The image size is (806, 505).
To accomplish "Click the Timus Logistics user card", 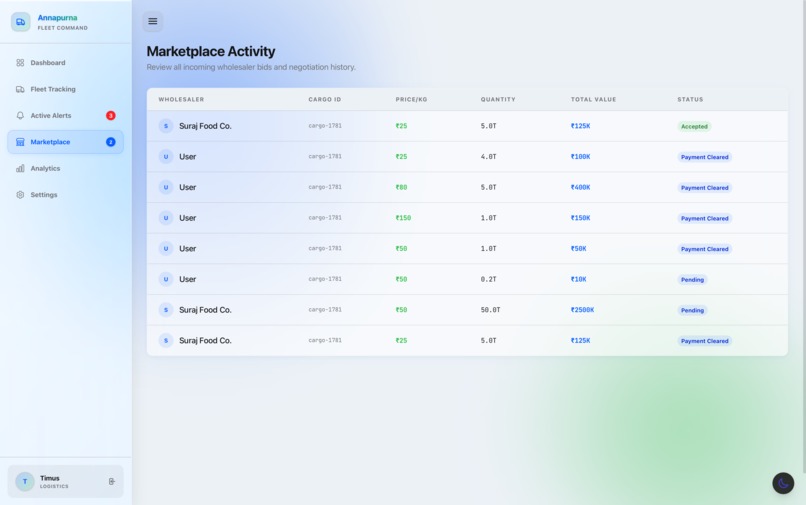I will 65,481.
